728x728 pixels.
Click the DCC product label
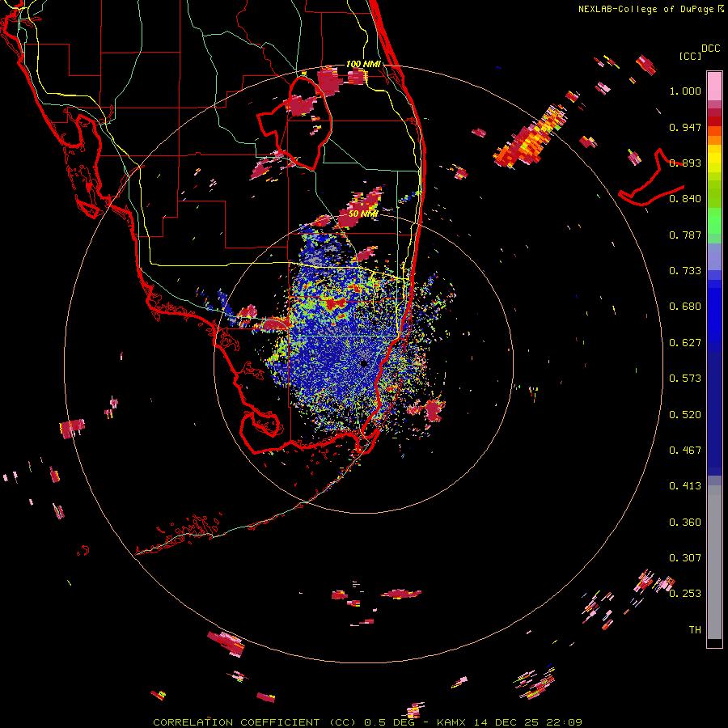click(711, 49)
